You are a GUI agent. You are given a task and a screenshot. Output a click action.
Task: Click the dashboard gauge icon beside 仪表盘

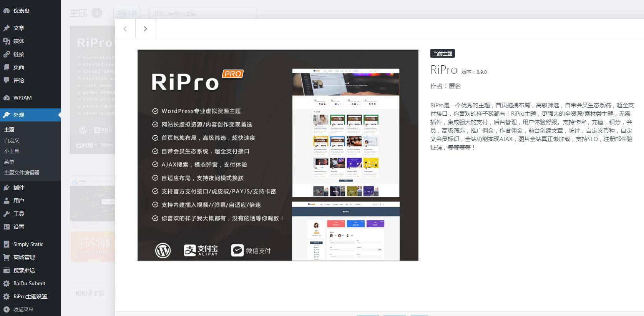point(7,11)
